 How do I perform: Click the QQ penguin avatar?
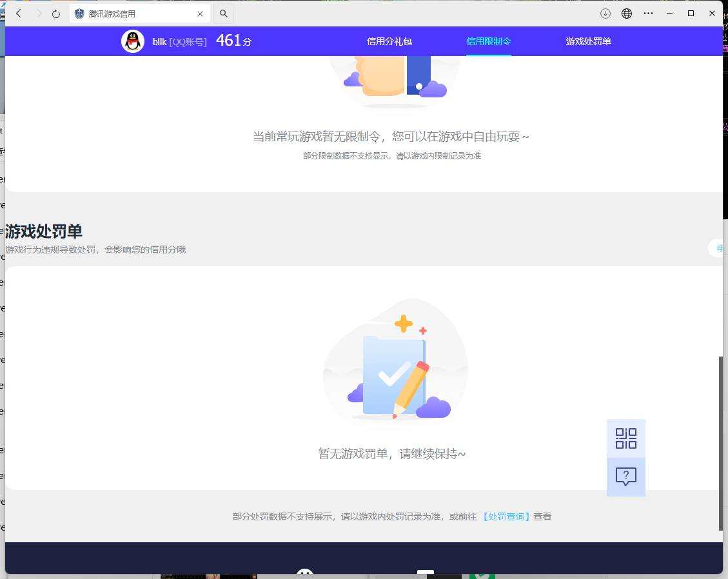click(x=133, y=41)
